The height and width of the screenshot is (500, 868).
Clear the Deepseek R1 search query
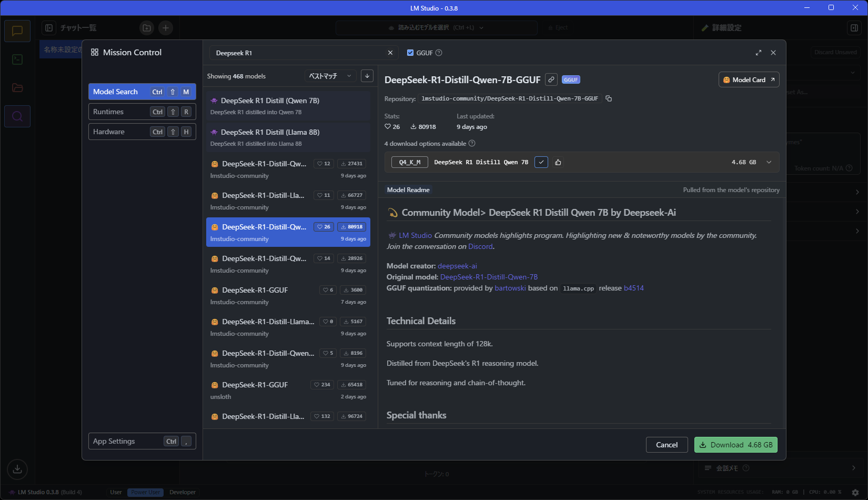(390, 53)
